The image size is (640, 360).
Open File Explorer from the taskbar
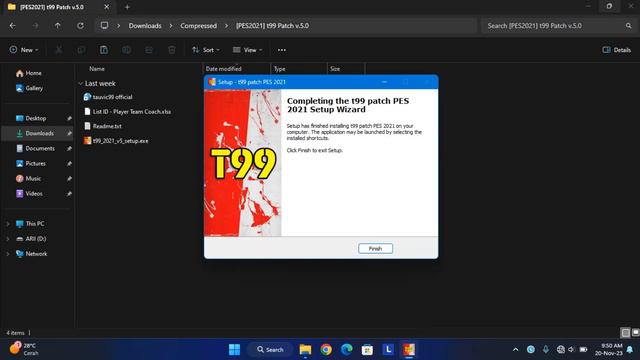click(x=305, y=349)
